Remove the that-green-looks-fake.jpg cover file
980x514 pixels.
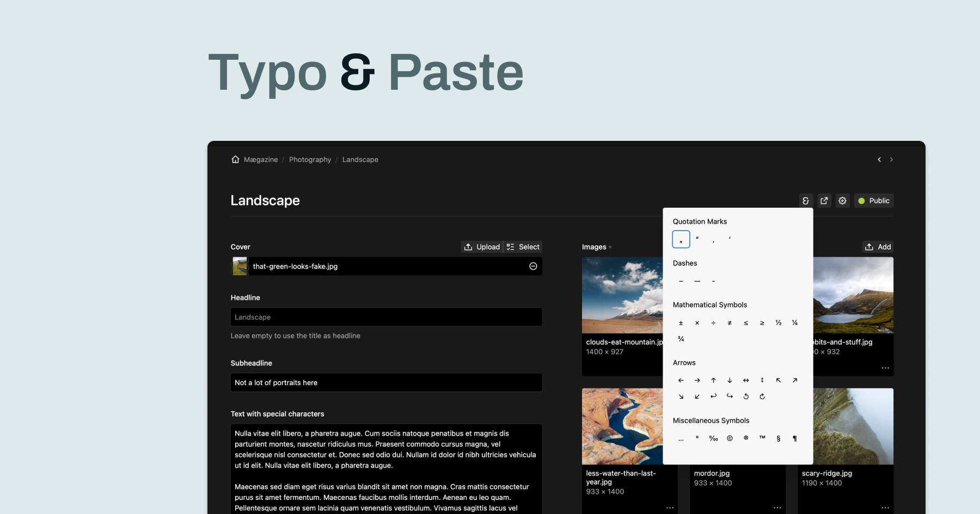[x=533, y=266]
